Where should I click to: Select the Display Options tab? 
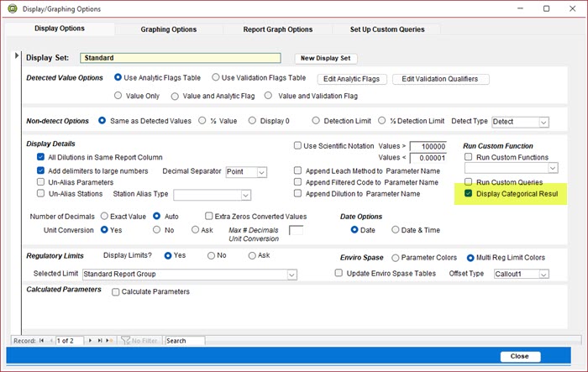pyautogui.click(x=60, y=29)
